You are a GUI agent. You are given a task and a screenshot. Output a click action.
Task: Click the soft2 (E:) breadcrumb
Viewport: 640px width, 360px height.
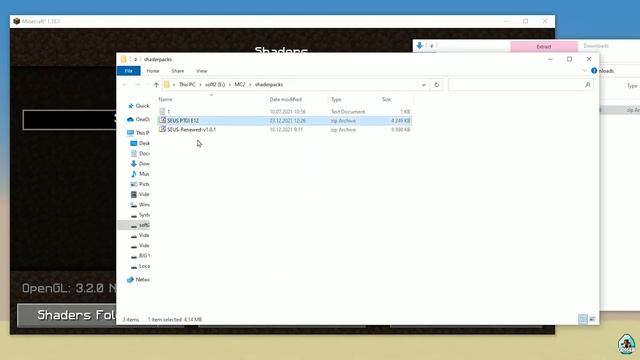(215, 84)
